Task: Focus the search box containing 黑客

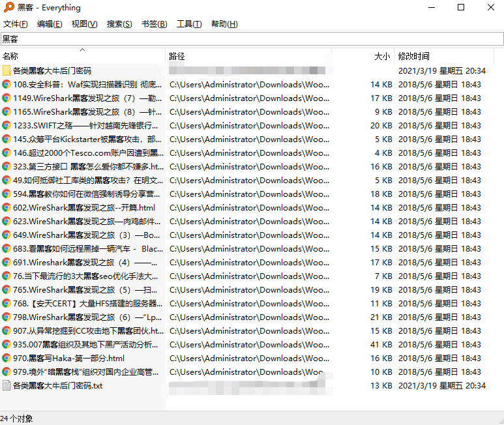Action: pos(252,39)
